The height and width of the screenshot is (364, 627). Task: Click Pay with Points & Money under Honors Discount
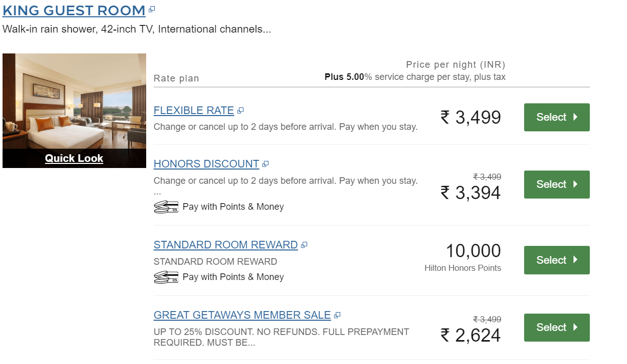[x=233, y=207]
